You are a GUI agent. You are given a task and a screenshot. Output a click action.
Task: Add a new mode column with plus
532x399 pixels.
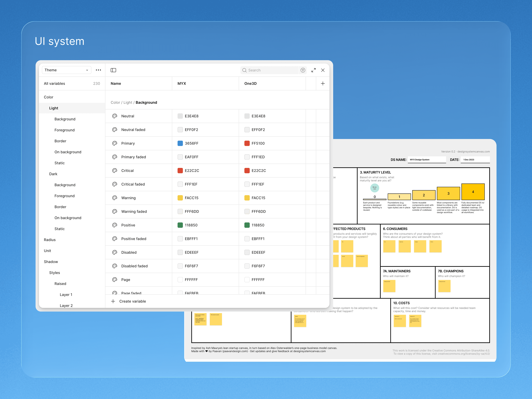pos(323,83)
